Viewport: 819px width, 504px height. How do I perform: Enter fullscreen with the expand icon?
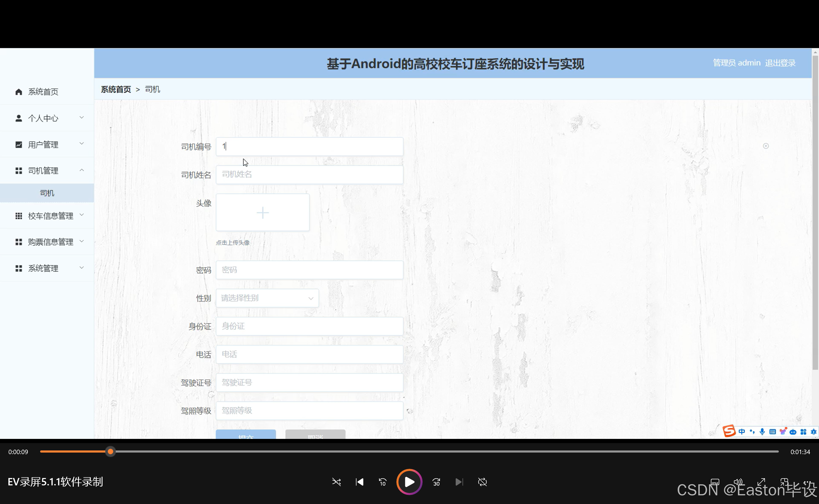[761, 482]
